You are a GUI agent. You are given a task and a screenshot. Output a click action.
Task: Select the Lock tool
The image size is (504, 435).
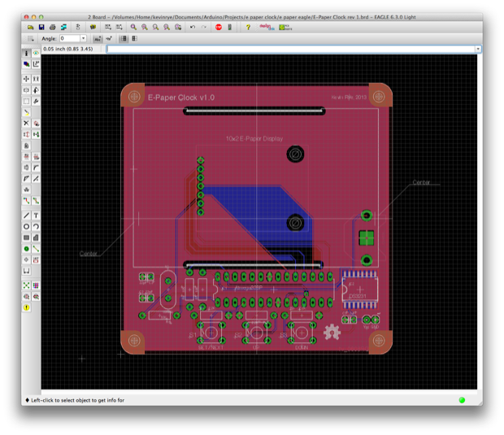26,146
